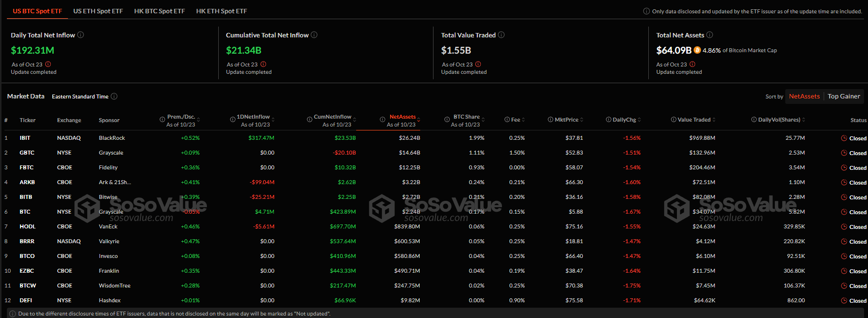Switch to US ETH Spot ETF tab

pyautogui.click(x=98, y=11)
